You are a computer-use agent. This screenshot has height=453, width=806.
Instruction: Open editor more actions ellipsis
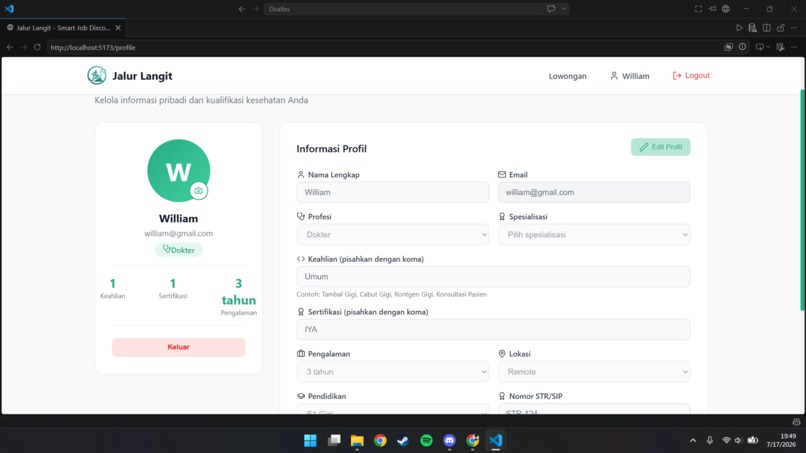[x=794, y=28]
